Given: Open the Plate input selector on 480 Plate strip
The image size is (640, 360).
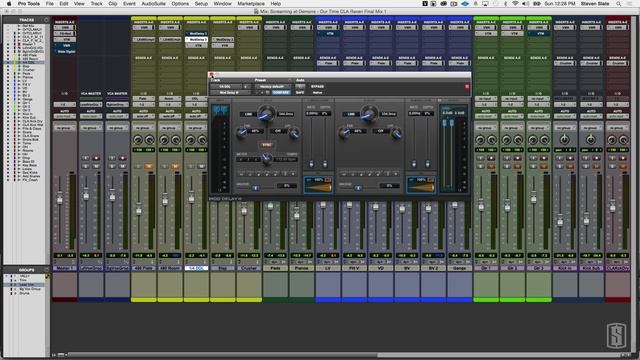Looking at the screenshot, I should tap(144, 98).
